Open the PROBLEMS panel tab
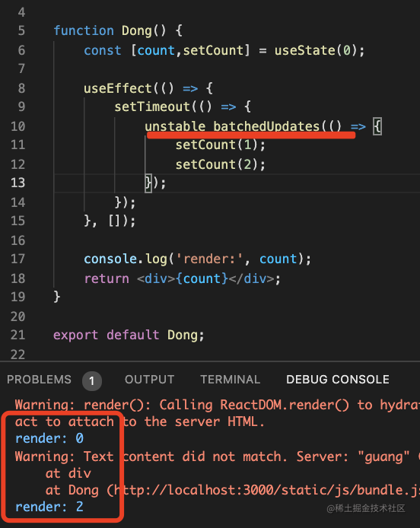 39,380
